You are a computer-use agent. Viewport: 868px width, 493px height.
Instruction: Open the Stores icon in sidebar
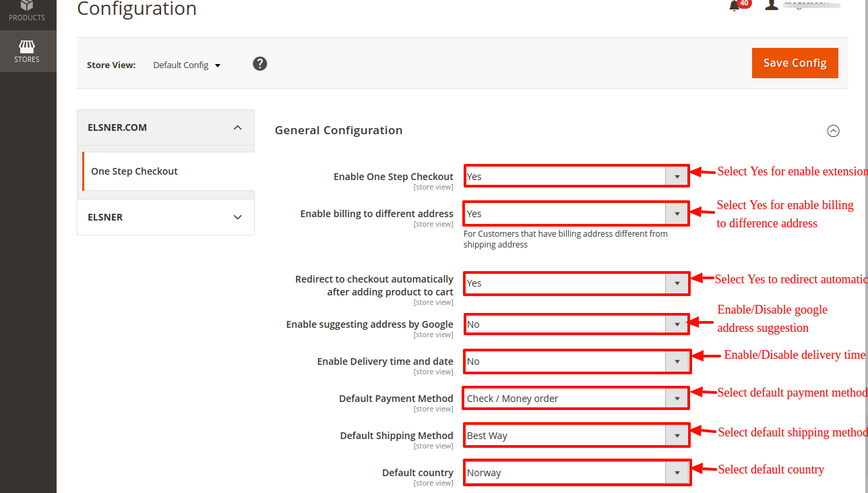coord(27,51)
